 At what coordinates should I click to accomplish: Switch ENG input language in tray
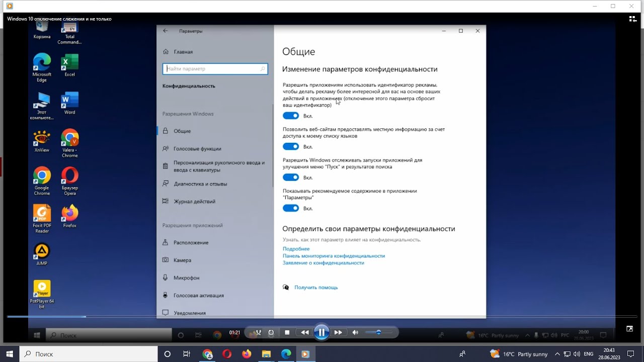pos(589,354)
